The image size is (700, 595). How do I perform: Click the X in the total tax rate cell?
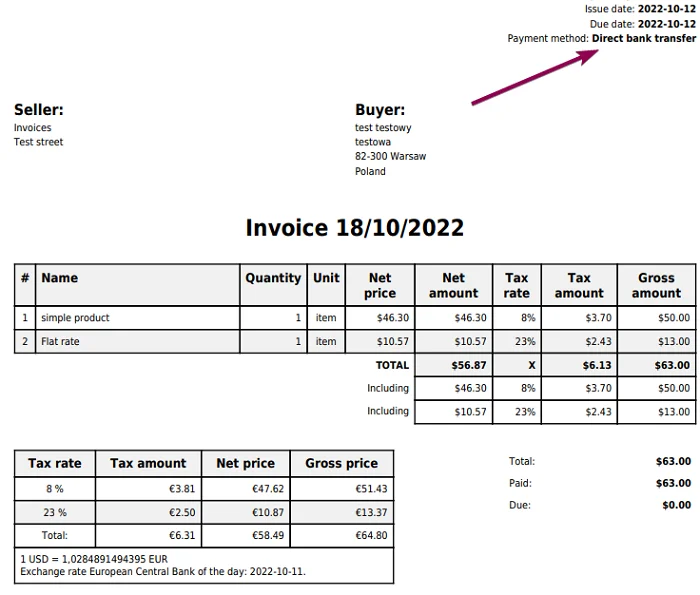[x=532, y=366]
